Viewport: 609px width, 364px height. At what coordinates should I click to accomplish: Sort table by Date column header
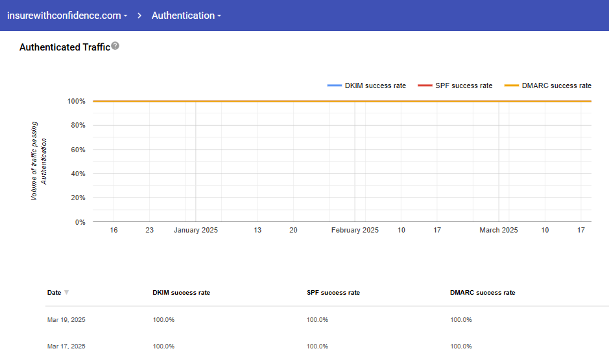tap(54, 293)
